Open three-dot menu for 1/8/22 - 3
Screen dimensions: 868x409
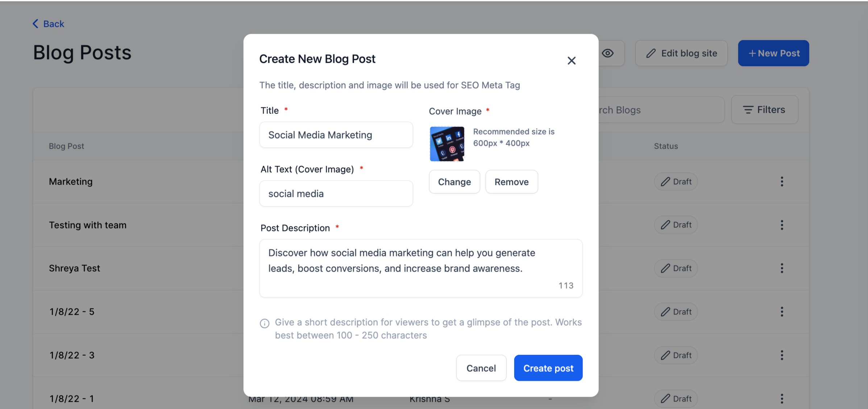[x=782, y=355]
